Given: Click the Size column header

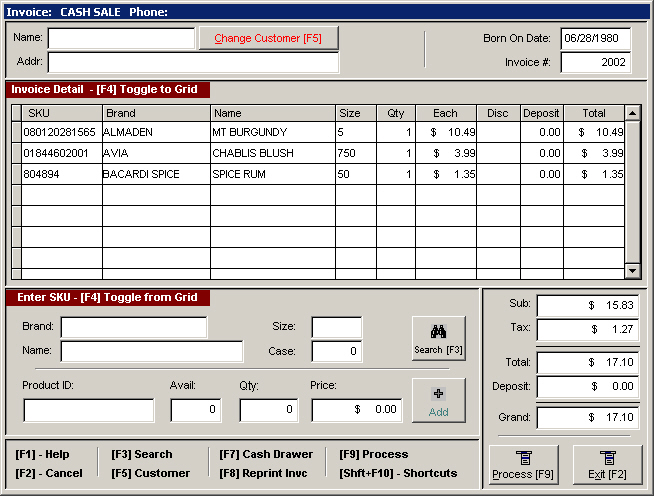Looking at the screenshot, I should 356,113.
